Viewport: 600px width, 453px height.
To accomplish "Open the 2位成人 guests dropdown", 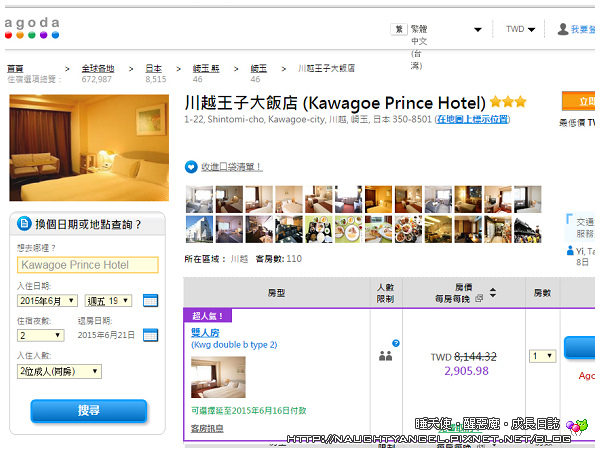I will click(x=59, y=371).
